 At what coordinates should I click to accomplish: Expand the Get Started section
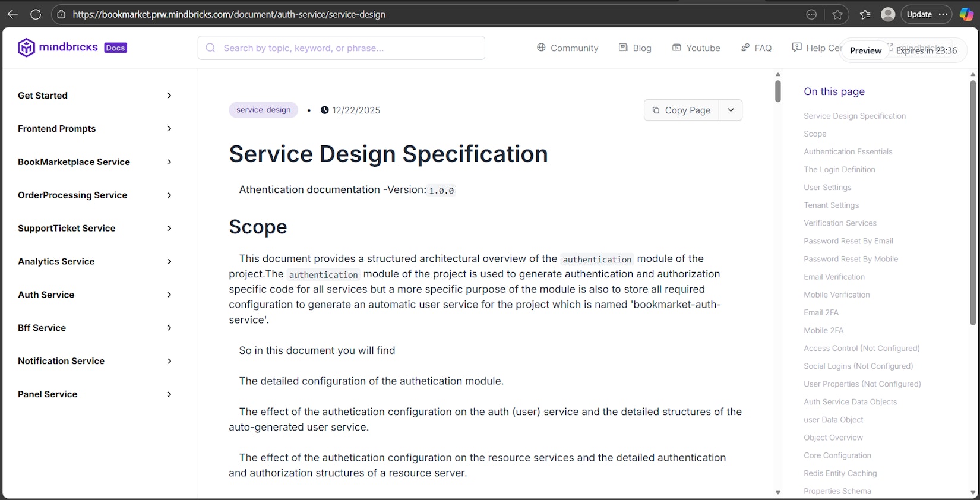169,96
